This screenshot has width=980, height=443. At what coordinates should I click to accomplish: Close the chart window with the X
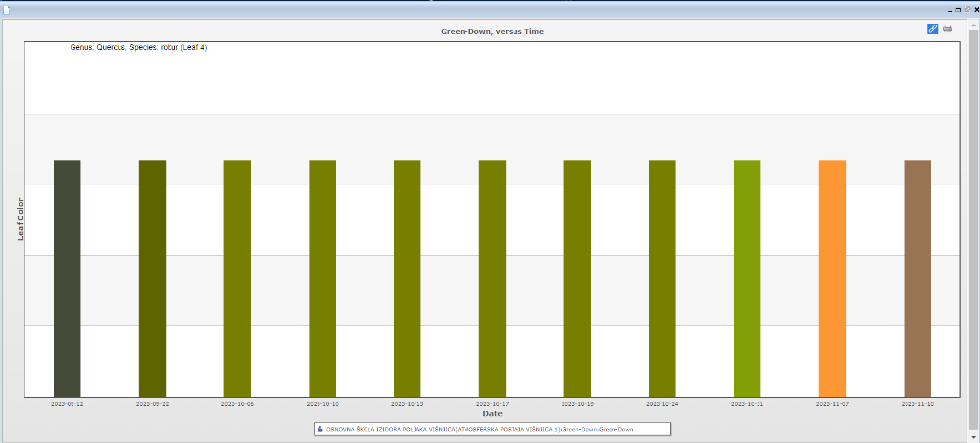[x=975, y=7]
